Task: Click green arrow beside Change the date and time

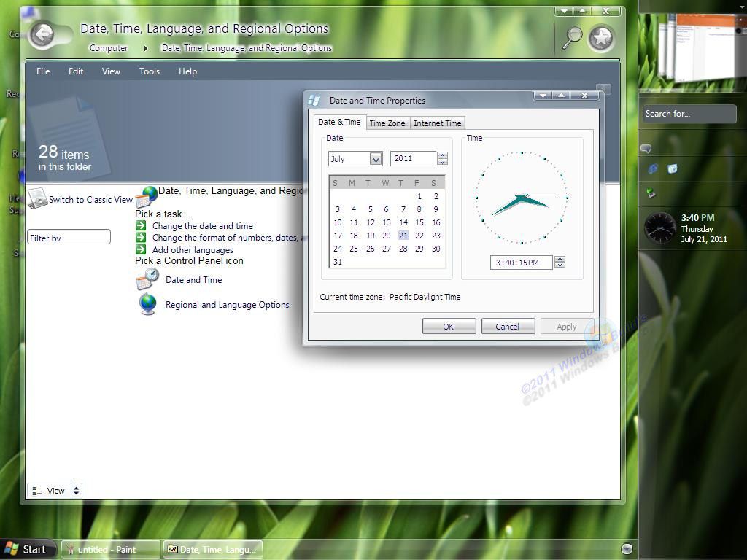Action: tap(141, 225)
